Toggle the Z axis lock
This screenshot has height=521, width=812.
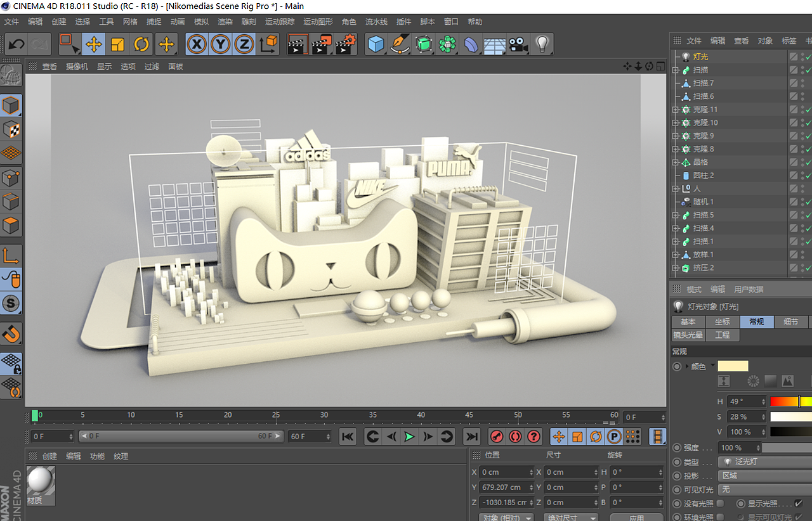click(244, 44)
